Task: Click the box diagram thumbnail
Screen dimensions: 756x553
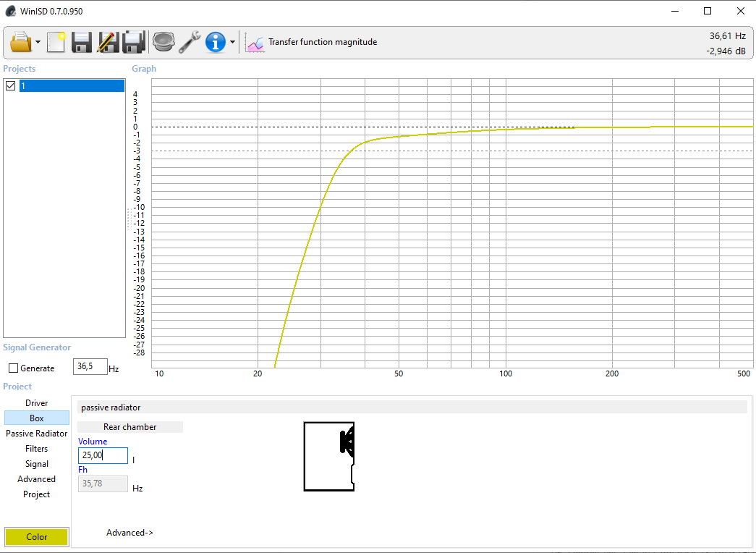Action: (x=329, y=457)
